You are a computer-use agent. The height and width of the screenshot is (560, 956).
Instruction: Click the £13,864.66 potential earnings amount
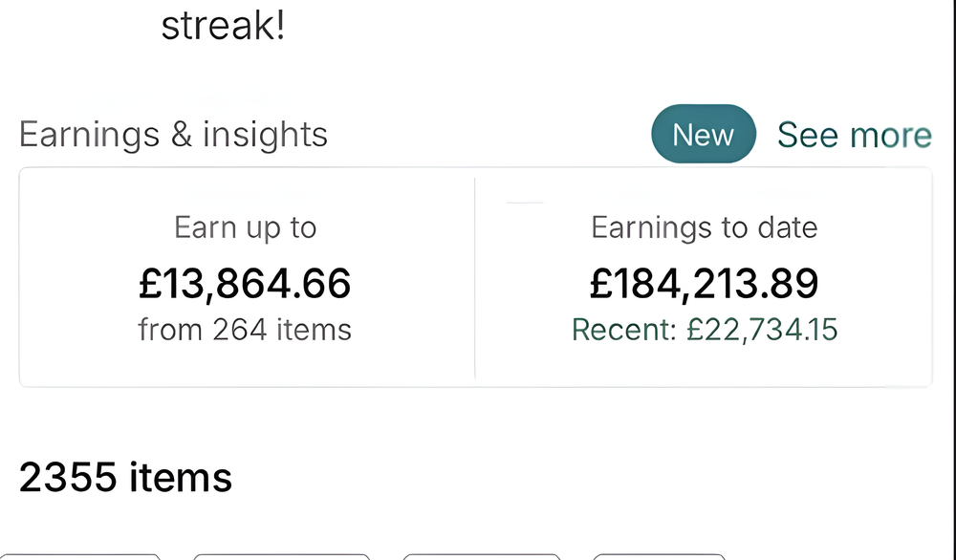pos(246,284)
